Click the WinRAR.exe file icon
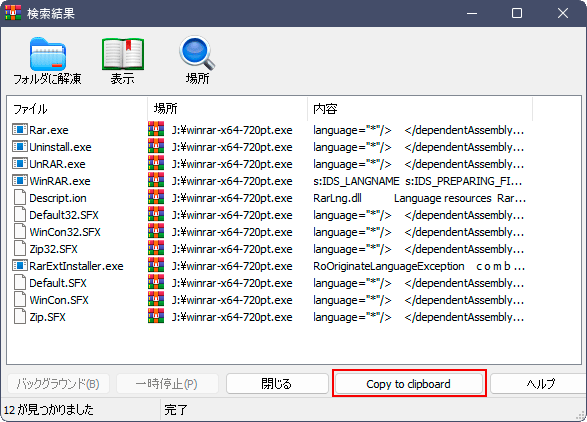This screenshot has height=422, width=587. click(x=20, y=180)
